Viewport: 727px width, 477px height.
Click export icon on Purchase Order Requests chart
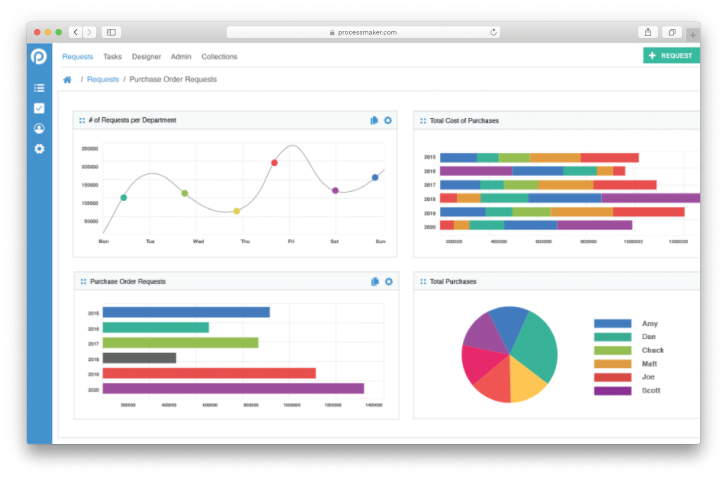[375, 281]
